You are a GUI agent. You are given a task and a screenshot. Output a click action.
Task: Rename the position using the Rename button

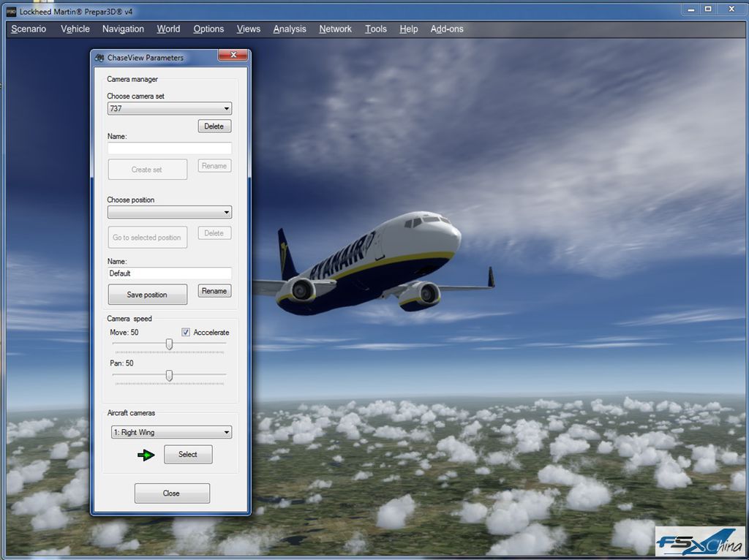pyautogui.click(x=214, y=291)
